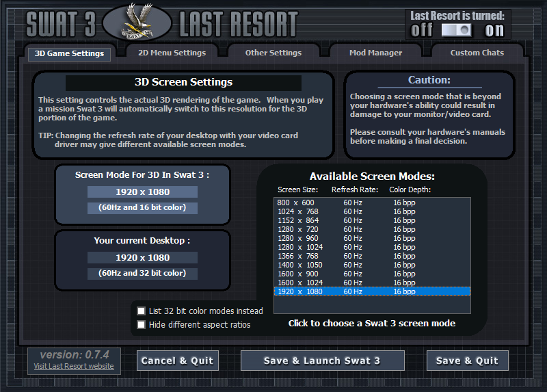The image size is (547, 392).
Task: Click the '3D Screen Settings' heading
Action: 183,82
